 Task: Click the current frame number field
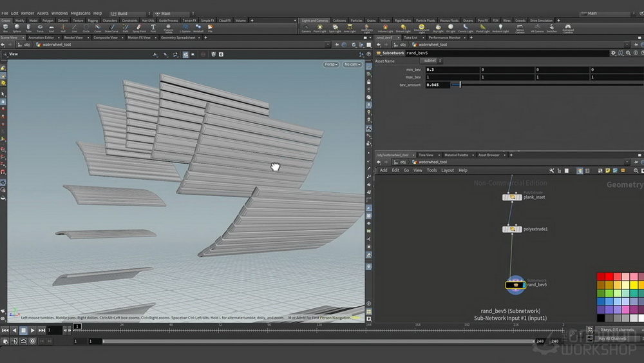tap(54, 330)
